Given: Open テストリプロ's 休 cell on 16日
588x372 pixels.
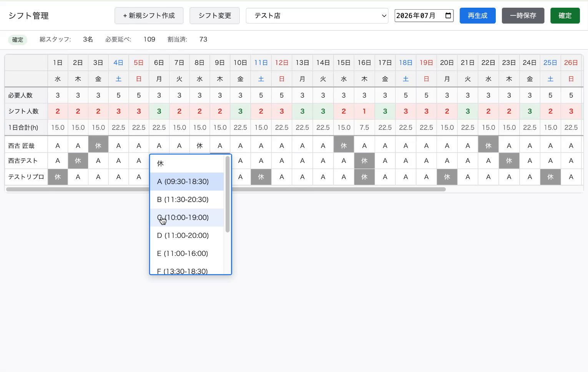Looking at the screenshot, I should 364,177.
